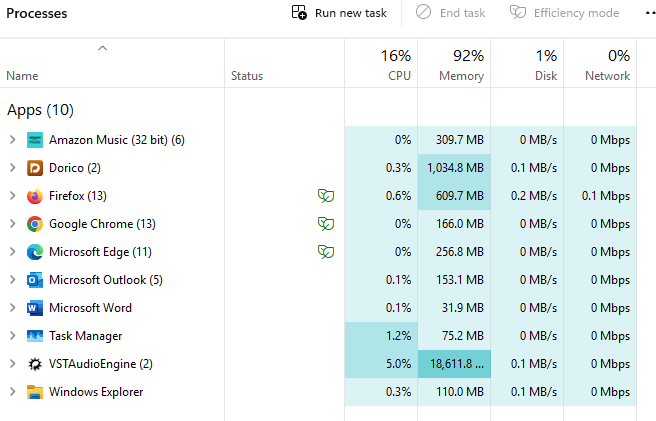Click the sort direction arrow above Name

coord(102,48)
